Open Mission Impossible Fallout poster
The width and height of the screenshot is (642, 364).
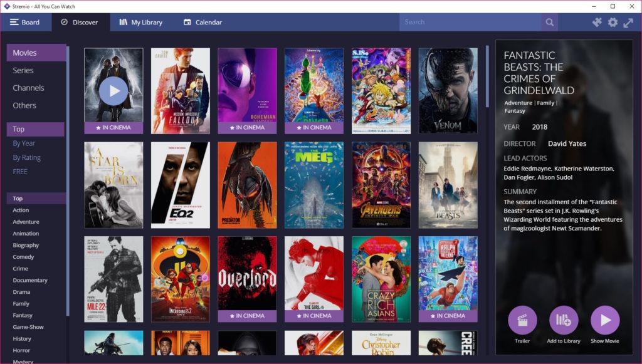coord(181,91)
